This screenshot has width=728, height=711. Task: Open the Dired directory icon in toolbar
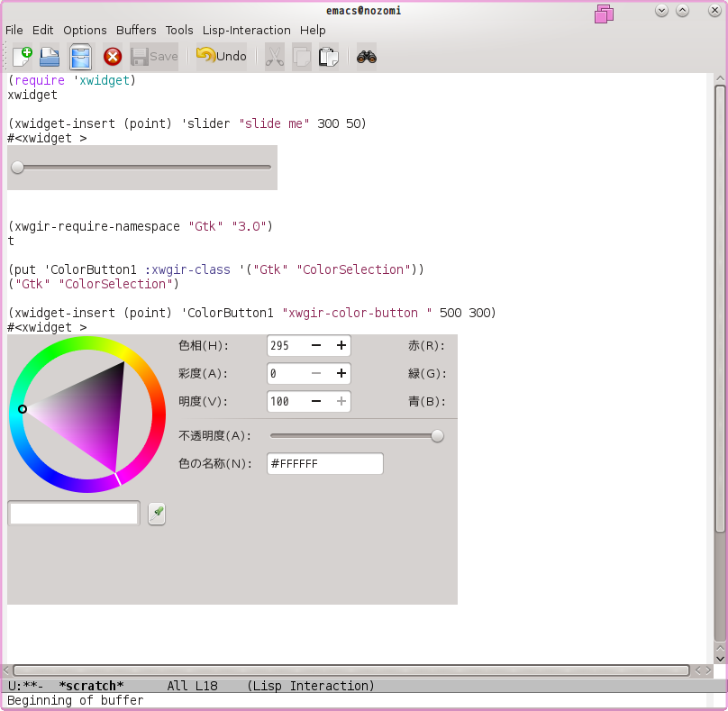coord(80,57)
